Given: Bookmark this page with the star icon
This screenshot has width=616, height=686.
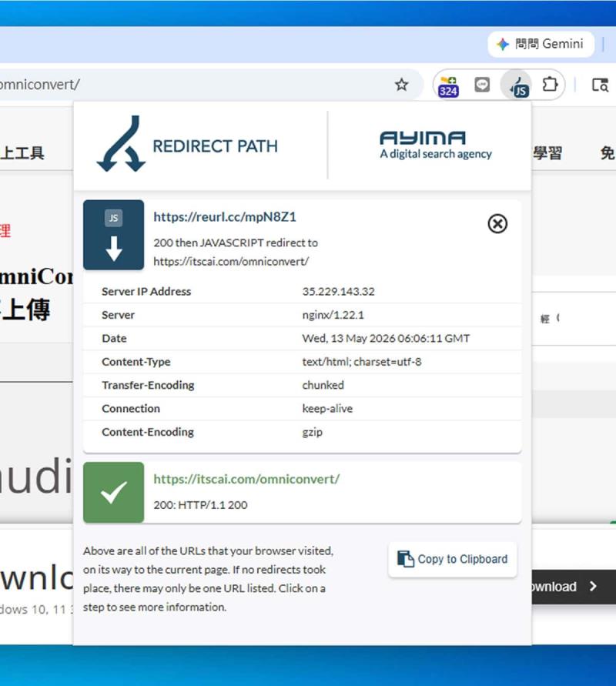Looking at the screenshot, I should [x=401, y=85].
